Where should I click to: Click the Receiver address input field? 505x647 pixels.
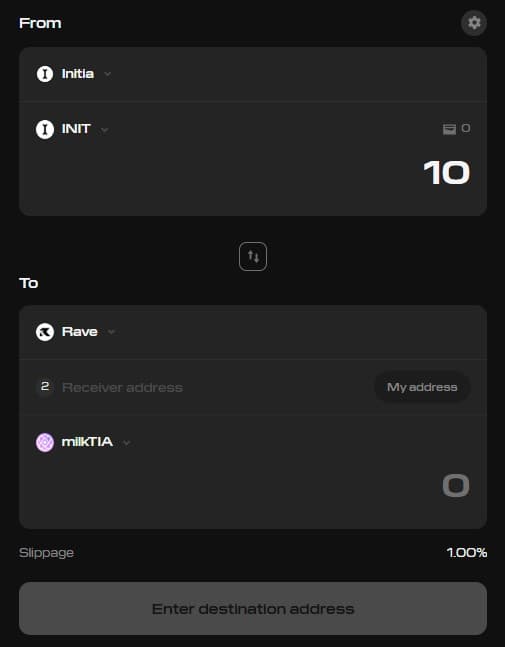tap(215, 387)
